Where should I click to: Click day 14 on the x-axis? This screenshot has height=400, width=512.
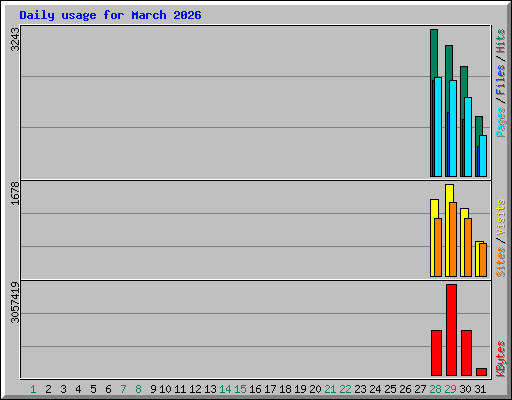point(225,389)
